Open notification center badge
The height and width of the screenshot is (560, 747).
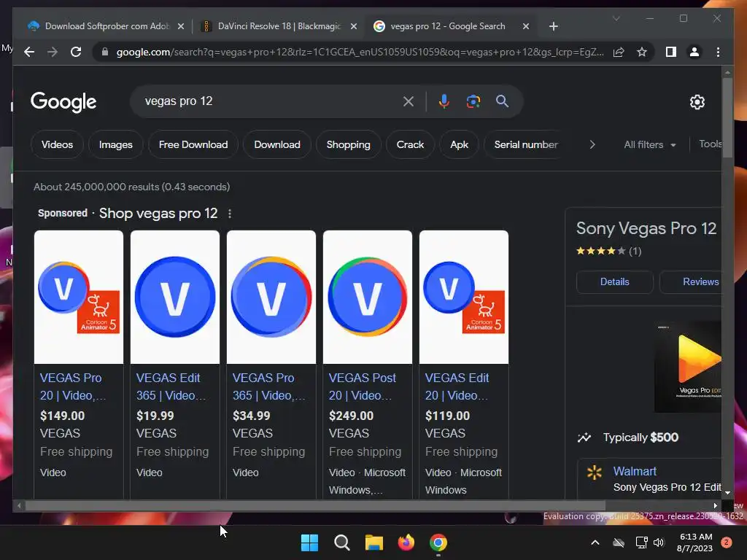pyautogui.click(x=727, y=542)
